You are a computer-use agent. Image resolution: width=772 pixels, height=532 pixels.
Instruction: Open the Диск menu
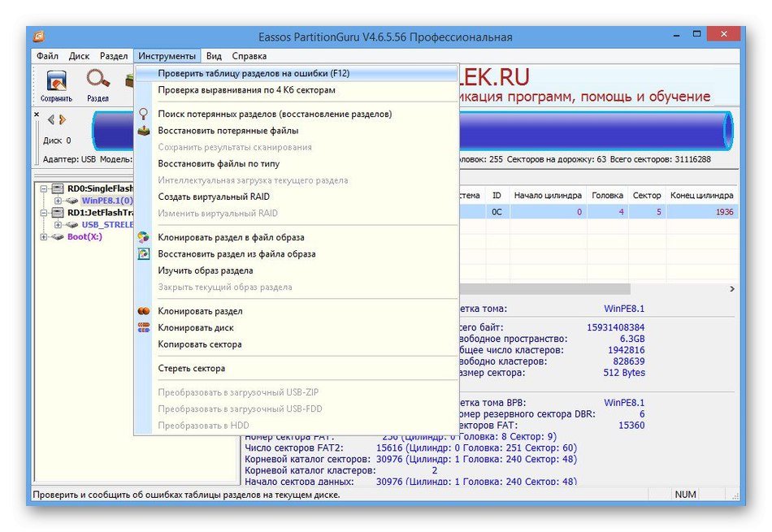pos(80,56)
